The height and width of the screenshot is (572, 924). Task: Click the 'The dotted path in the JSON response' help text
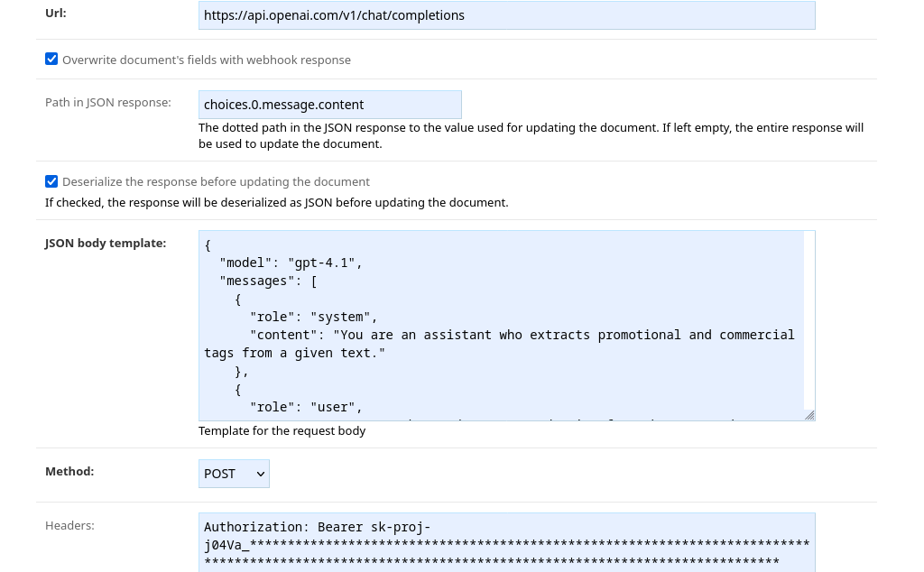tap(531, 136)
